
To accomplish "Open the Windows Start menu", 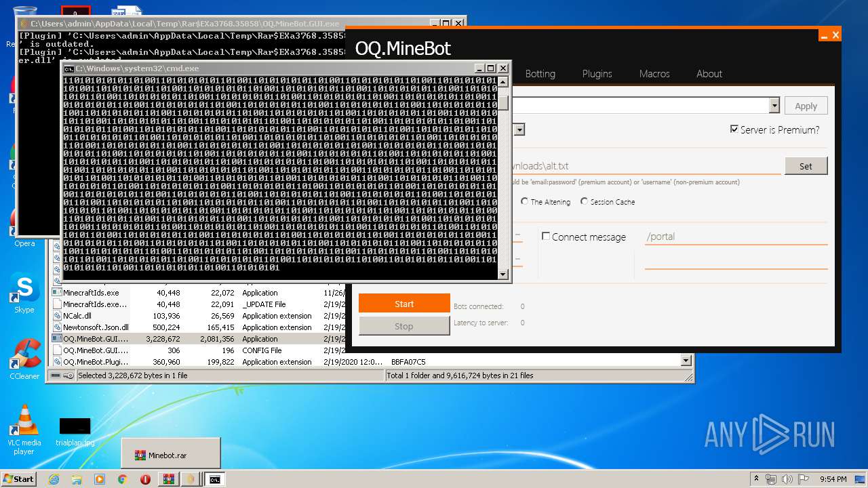I will (x=19, y=479).
